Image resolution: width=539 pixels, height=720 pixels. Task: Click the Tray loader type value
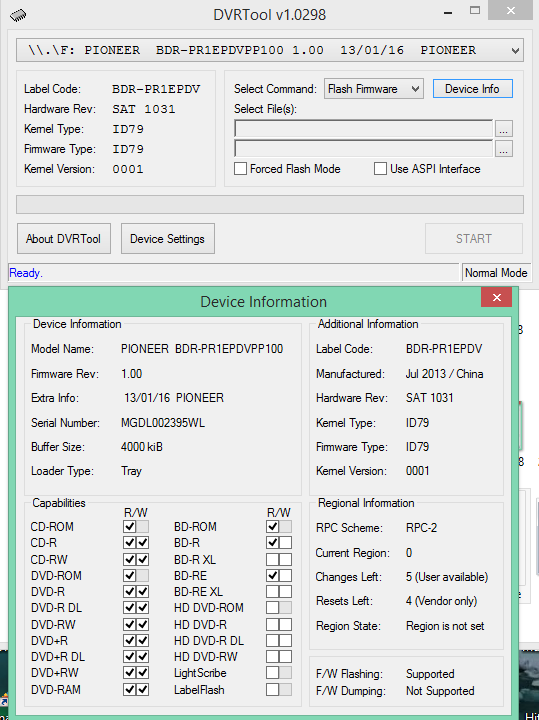coord(131,471)
